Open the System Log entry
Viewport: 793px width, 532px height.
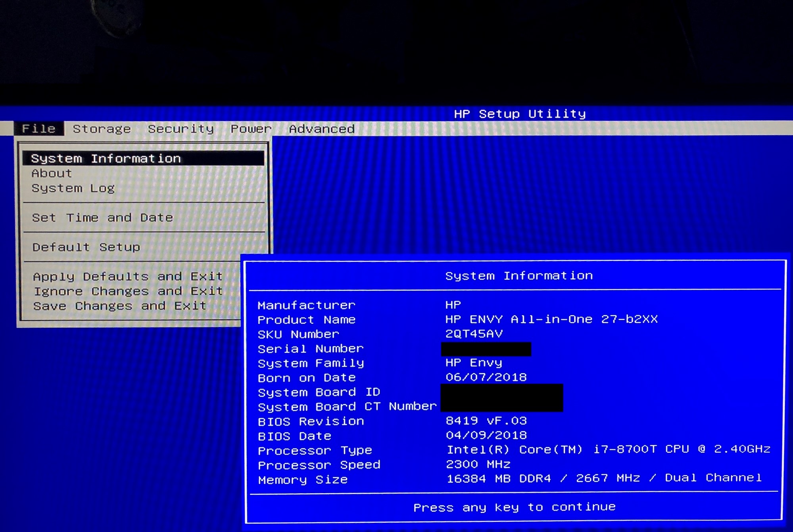[x=73, y=188]
